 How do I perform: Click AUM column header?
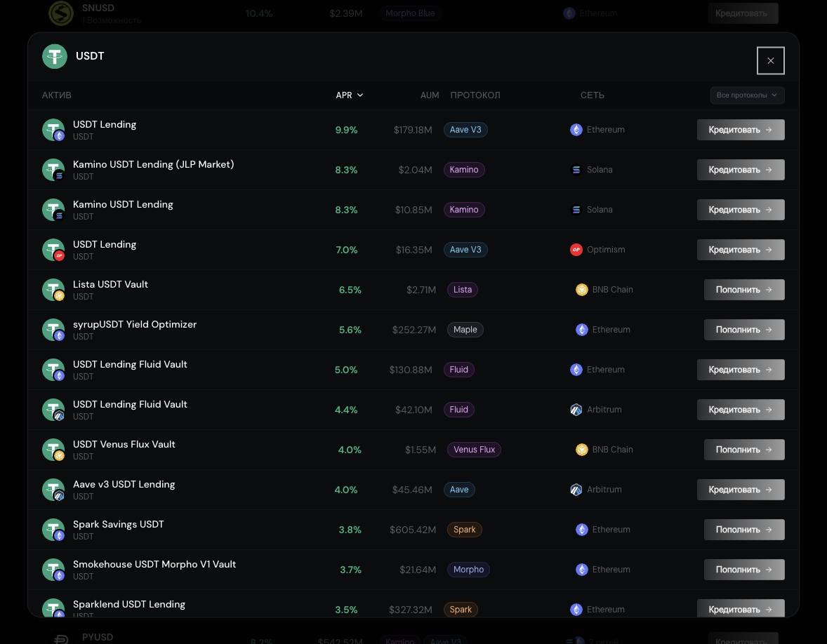tap(430, 95)
